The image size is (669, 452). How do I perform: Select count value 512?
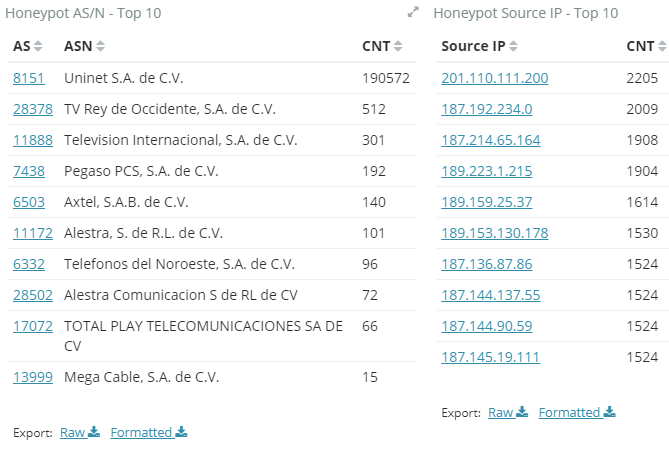[x=374, y=109]
